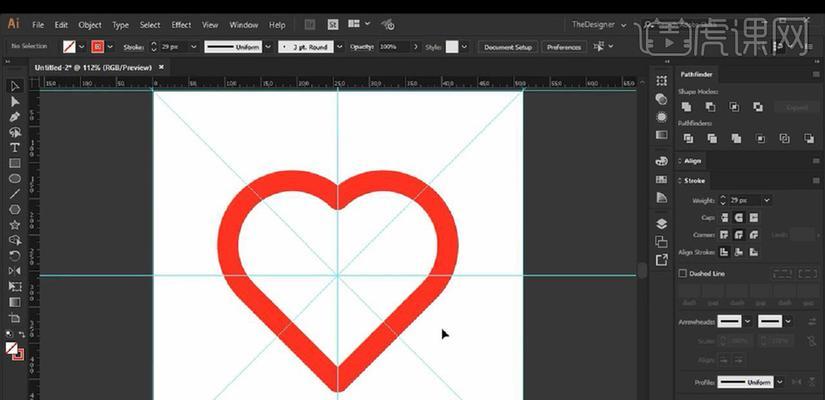
Task: Open the Type menu
Action: (x=120, y=25)
